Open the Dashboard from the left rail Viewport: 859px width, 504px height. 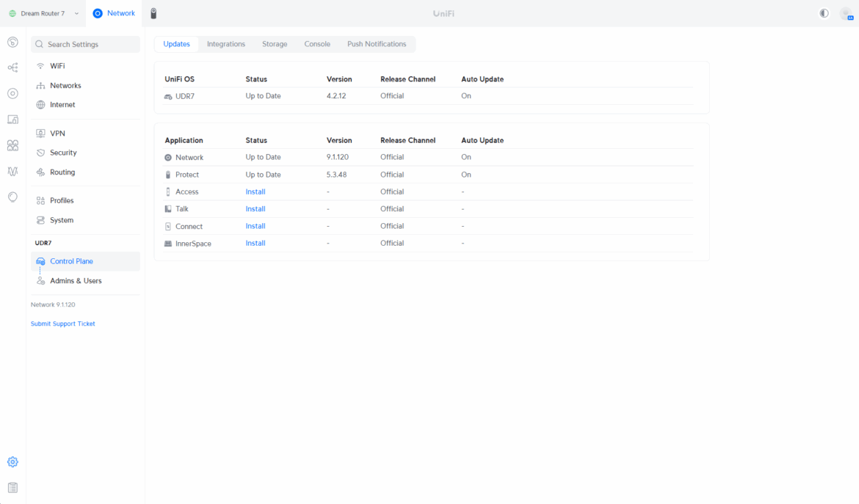[x=12, y=42]
